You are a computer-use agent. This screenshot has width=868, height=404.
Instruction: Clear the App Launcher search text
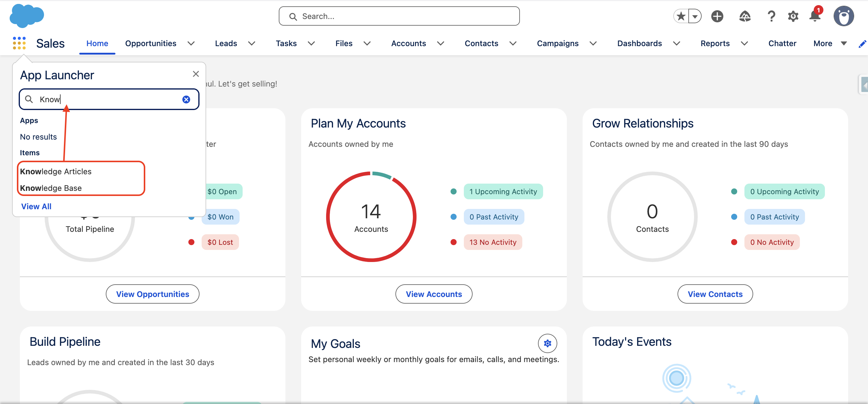(x=186, y=99)
